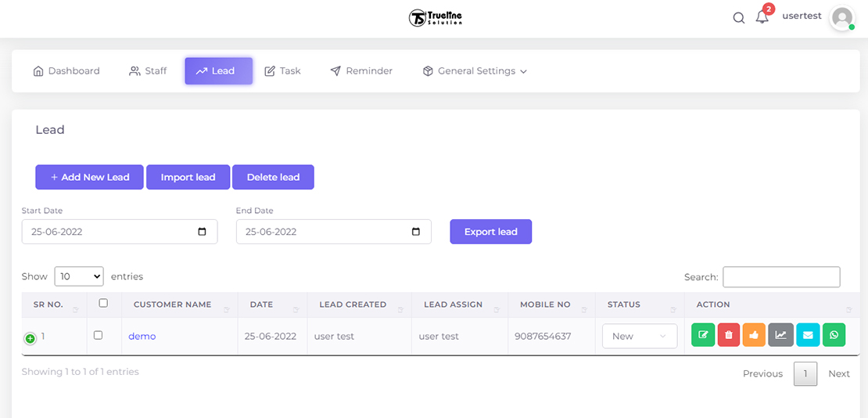
Task: Click the search magnifier icon in header
Action: pos(738,18)
